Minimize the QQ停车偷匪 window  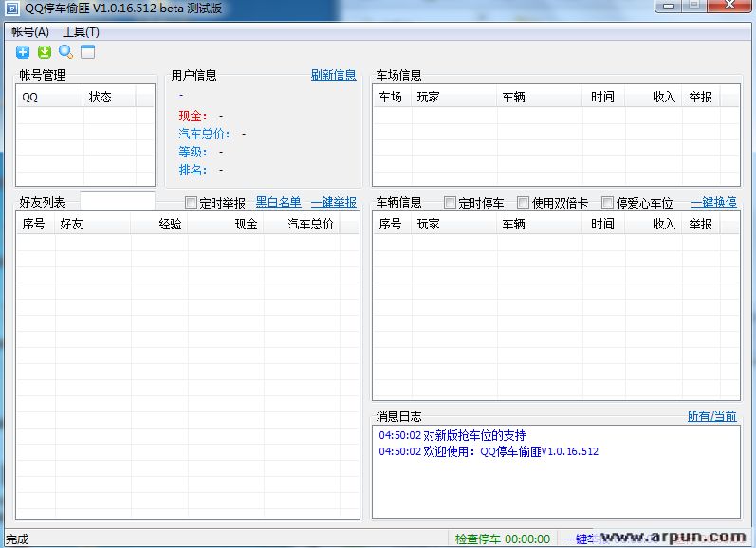tap(668, 6)
